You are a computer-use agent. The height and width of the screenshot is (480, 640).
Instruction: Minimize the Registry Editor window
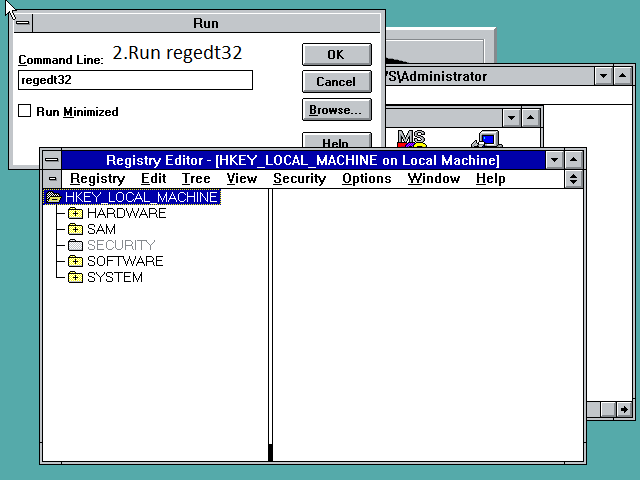(x=554, y=160)
